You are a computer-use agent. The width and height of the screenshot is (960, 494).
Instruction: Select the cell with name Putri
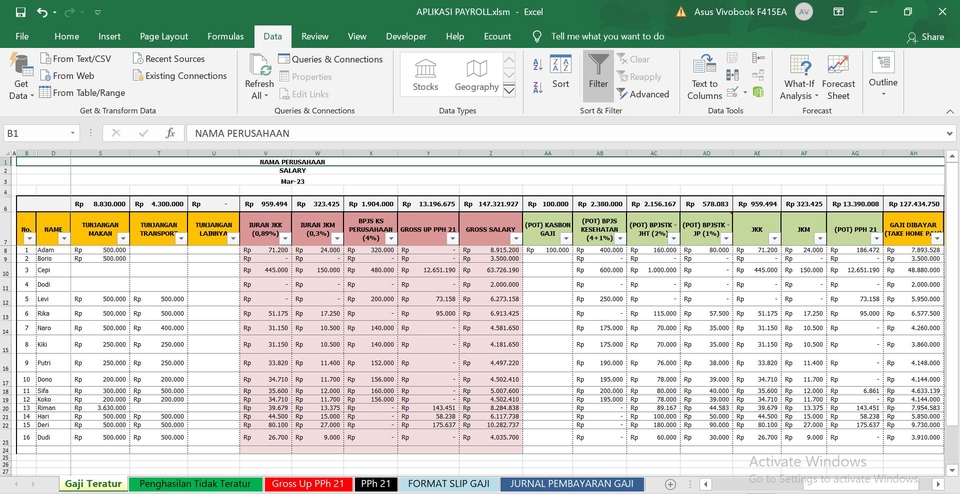pyautogui.click(x=53, y=362)
